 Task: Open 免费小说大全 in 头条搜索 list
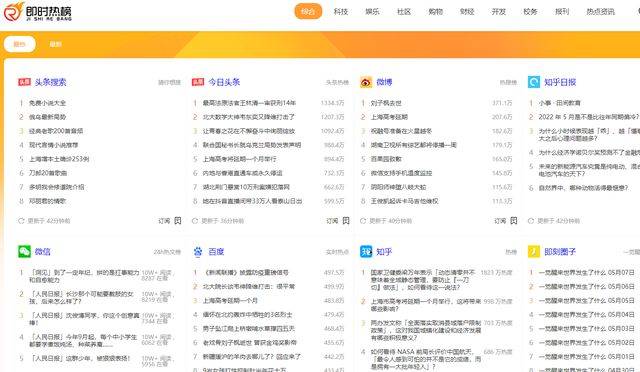pyautogui.click(x=47, y=103)
